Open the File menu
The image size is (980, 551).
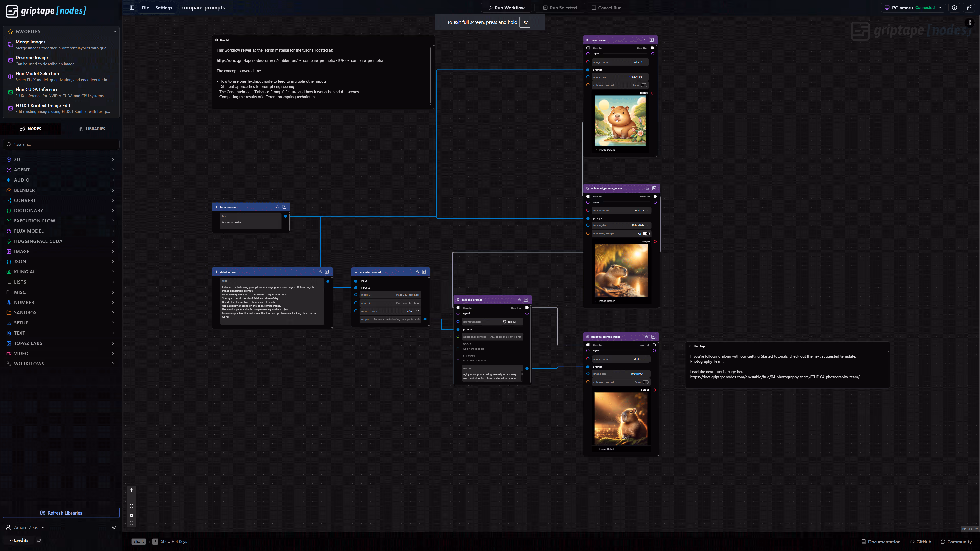(145, 8)
